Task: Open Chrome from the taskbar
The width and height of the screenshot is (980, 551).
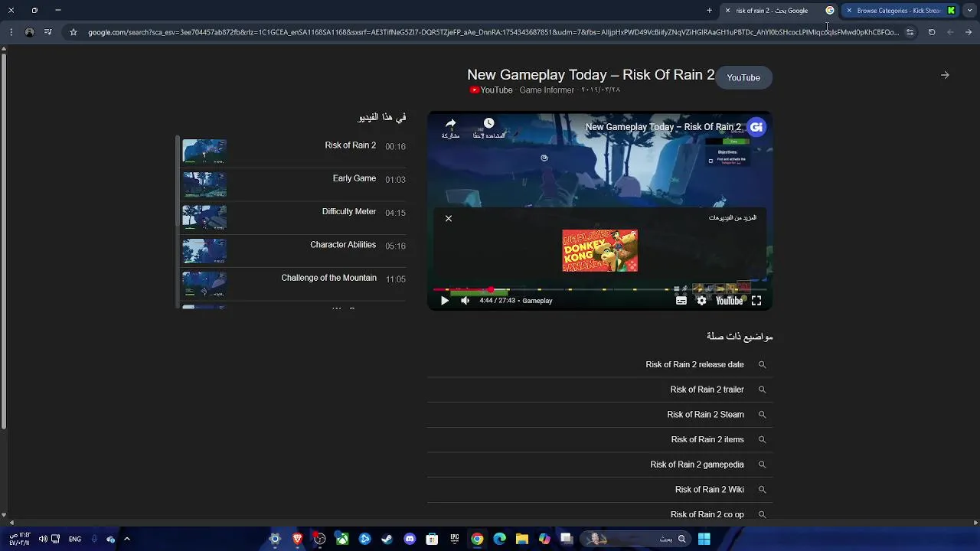Action: tap(477, 539)
